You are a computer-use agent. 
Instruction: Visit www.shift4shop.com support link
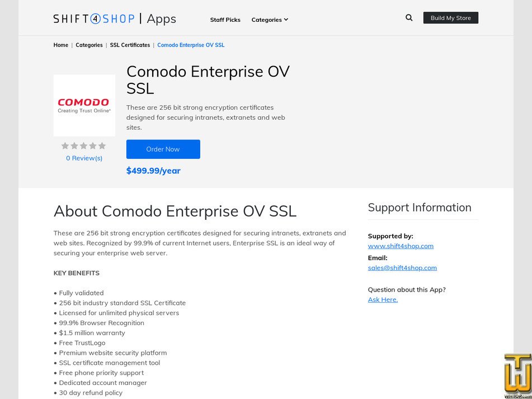click(401, 246)
